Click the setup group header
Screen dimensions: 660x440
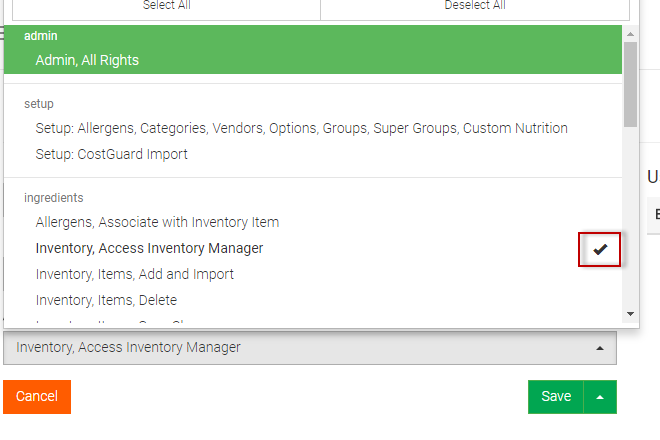(x=39, y=103)
